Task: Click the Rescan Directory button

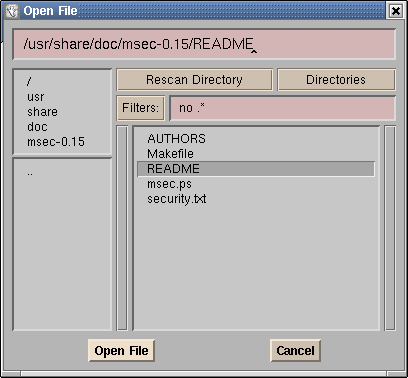Action: [x=194, y=80]
